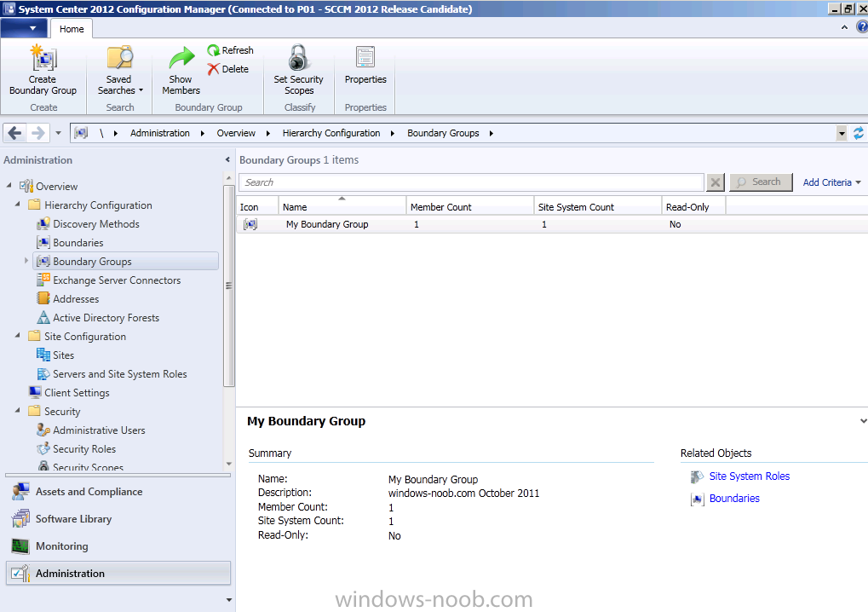The width and height of the screenshot is (868, 612).
Task: Switch to the Administration workspace
Action: point(118,574)
